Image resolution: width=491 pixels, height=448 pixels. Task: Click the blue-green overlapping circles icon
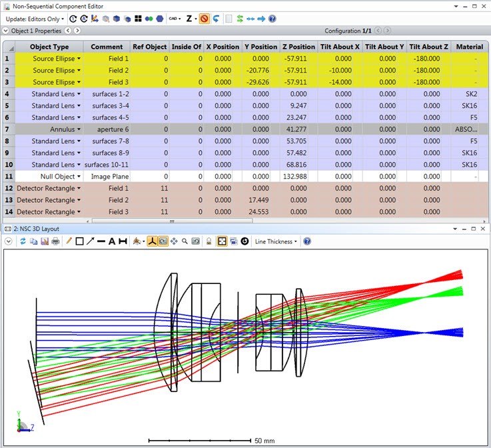tap(149, 19)
